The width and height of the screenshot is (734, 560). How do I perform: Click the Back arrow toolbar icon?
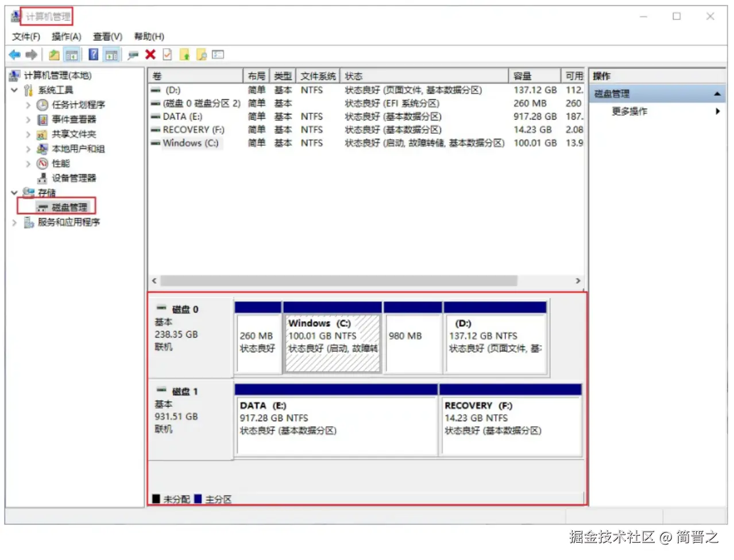coord(15,55)
